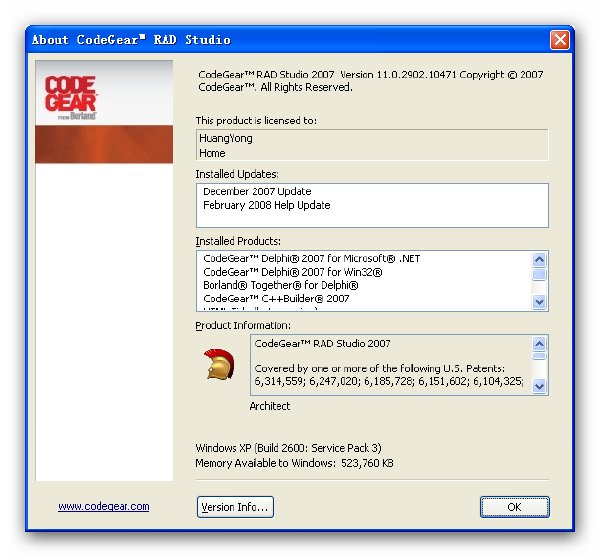This screenshot has height=557, width=600.
Task: Click the HuangYong licensee name
Action: pos(226,138)
